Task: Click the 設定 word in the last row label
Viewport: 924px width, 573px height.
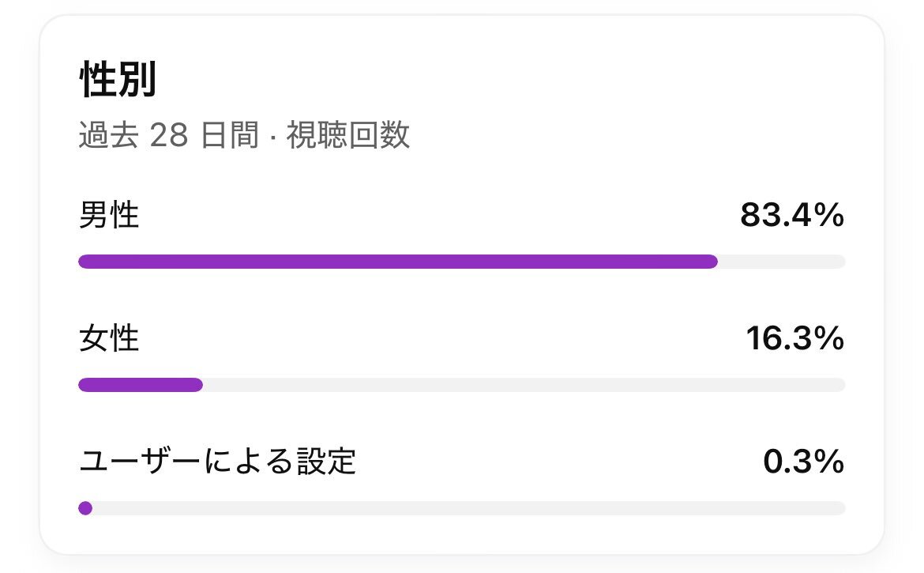Action: click(326, 461)
